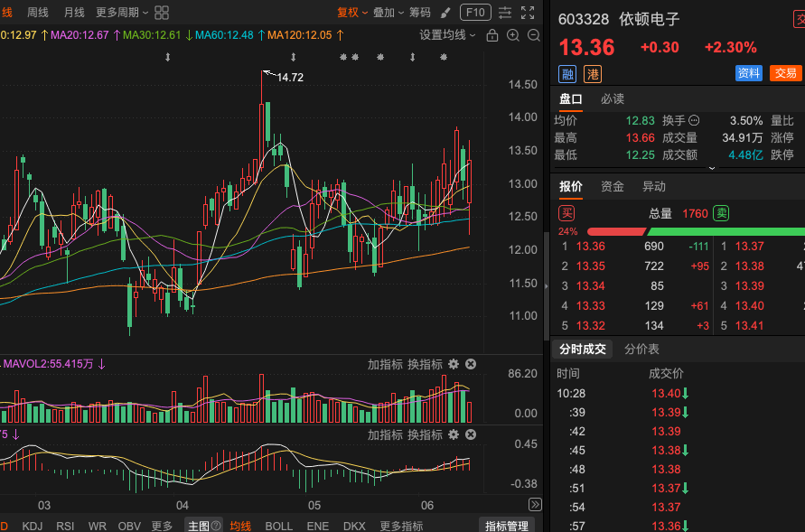Click 换手 info circle icon

tap(694, 120)
